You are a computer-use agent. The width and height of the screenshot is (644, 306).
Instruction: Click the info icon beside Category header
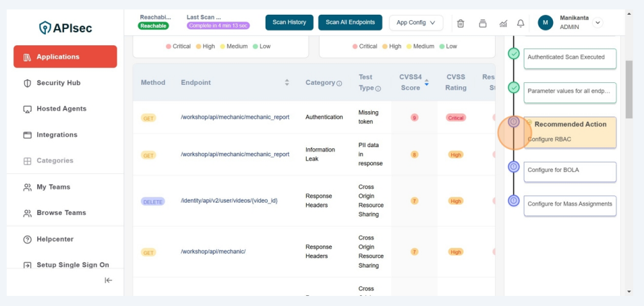(339, 83)
